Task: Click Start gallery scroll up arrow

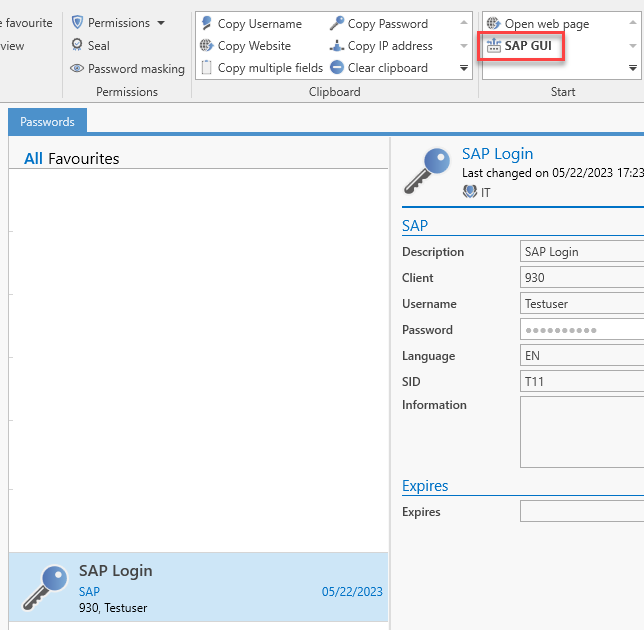Action: point(633,23)
